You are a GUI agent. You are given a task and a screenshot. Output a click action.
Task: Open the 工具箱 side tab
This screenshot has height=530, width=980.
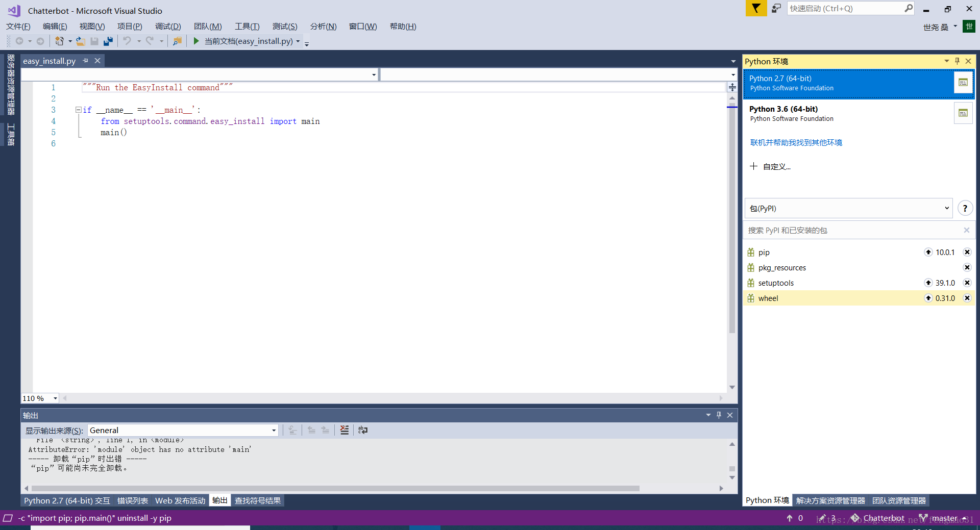[11, 135]
